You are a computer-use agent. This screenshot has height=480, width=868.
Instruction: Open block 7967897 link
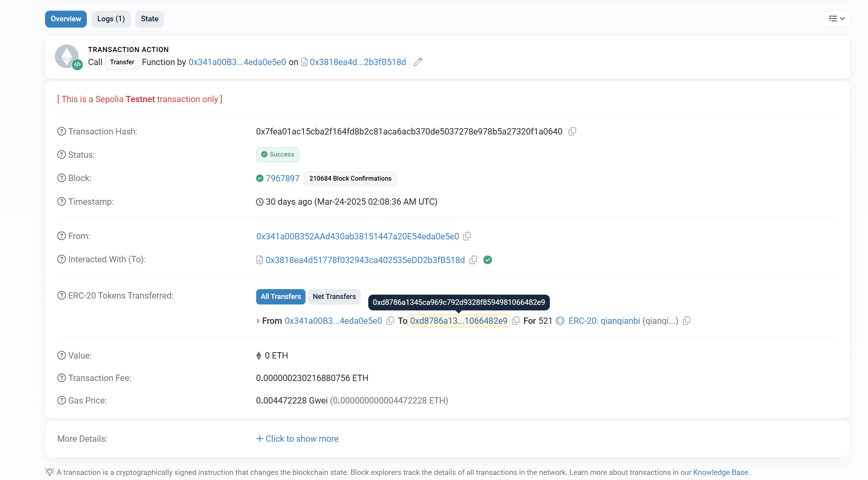[x=282, y=178]
